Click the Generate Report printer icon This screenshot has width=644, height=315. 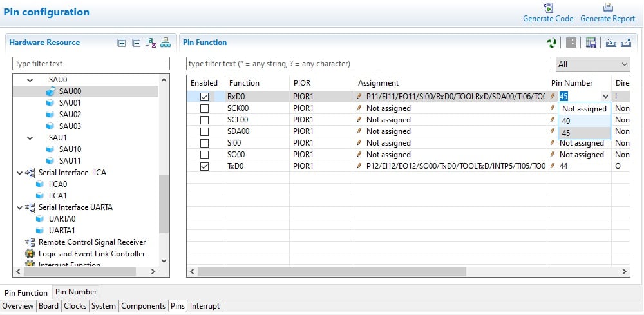(607, 8)
